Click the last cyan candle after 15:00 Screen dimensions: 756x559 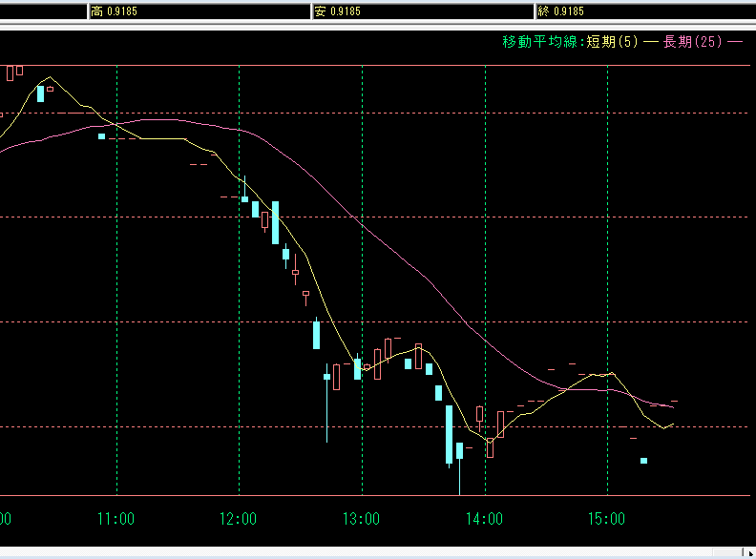[643, 461]
